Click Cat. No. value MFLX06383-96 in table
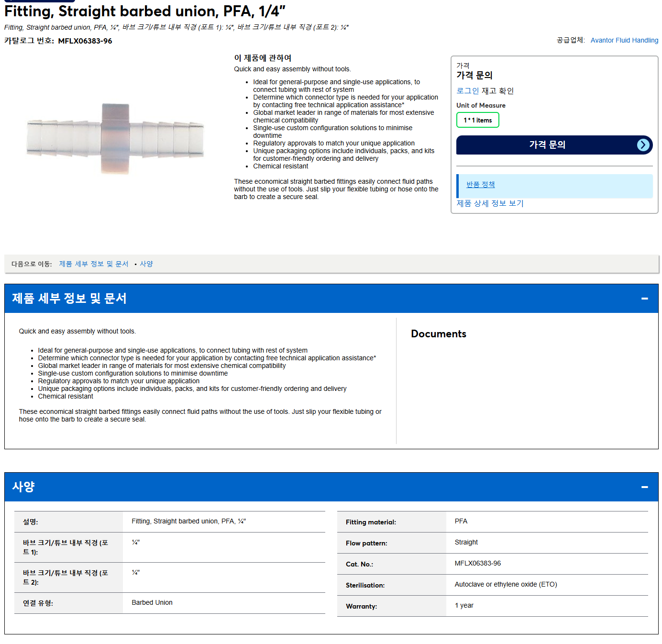Screen dimensions: 662x644 [x=477, y=563]
